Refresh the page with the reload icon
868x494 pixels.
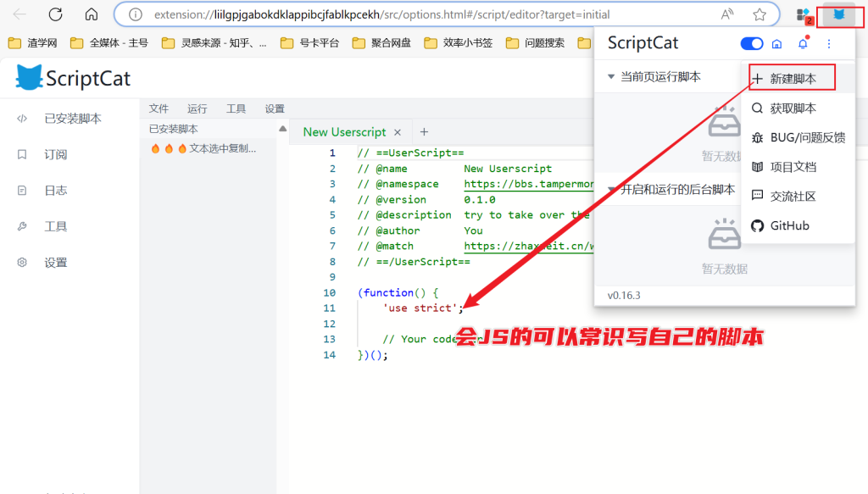[x=55, y=14]
